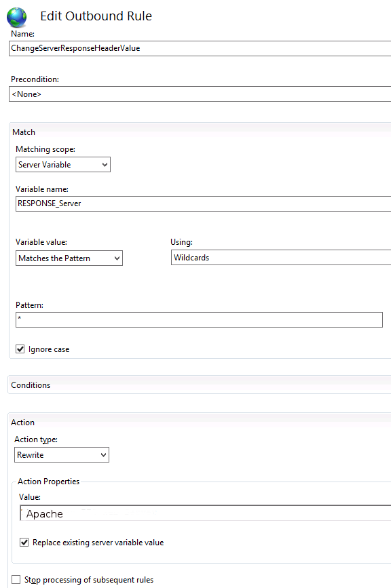Click the Match section header
Viewport: 391px width, 588px height.
[x=24, y=132]
